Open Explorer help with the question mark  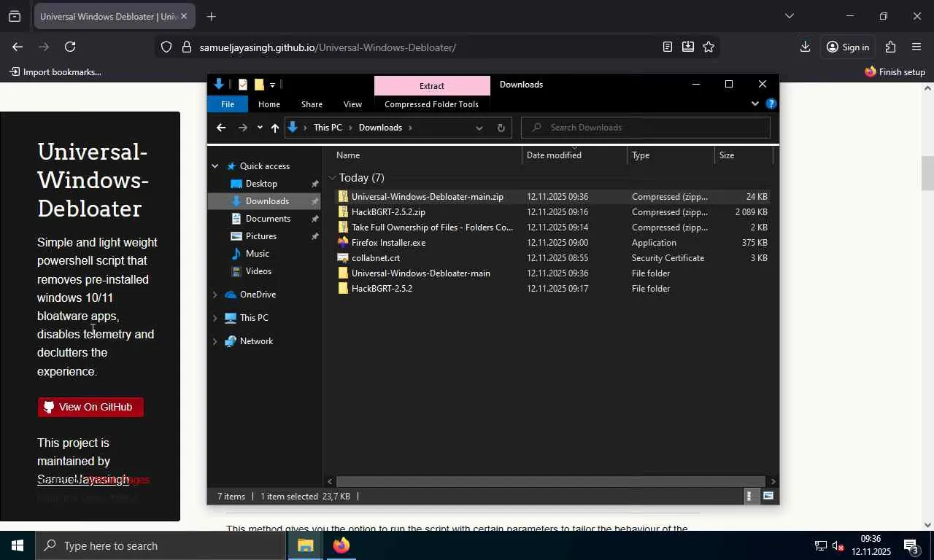771,104
